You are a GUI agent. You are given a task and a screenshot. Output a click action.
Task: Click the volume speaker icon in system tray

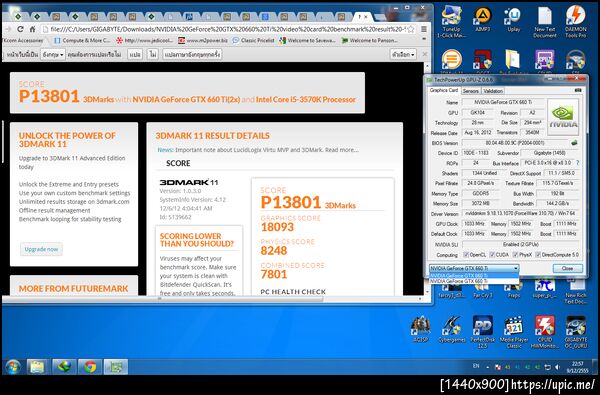(558, 367)
